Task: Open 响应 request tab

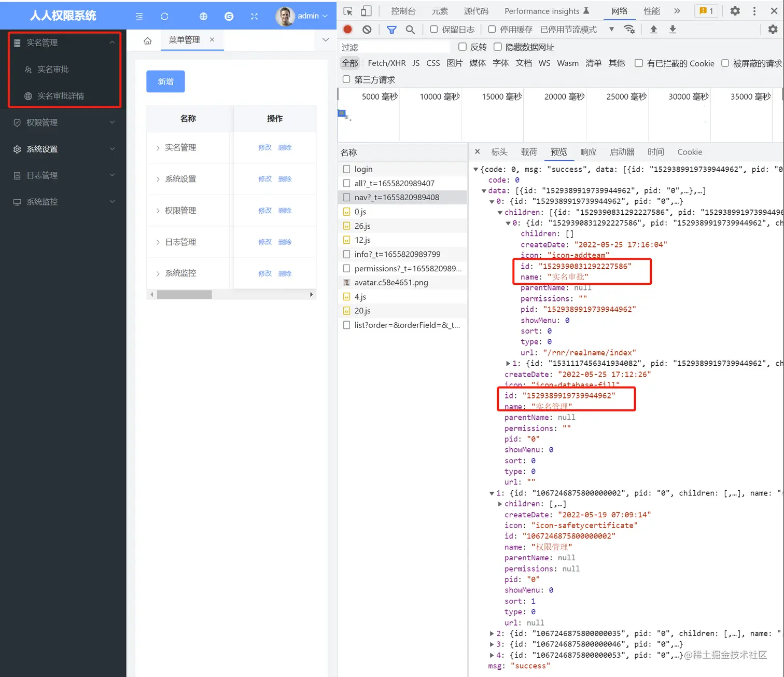Action: coord(588,151)
